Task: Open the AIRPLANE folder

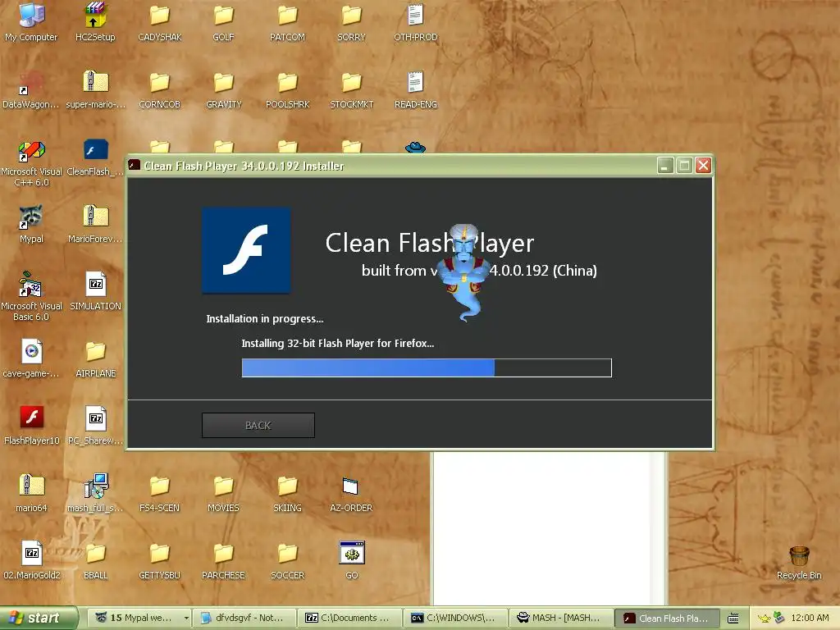Action: point(95,358)
